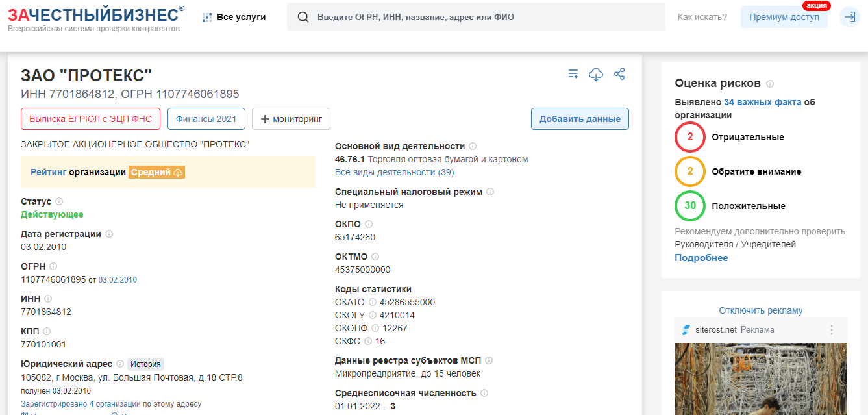Click the share icon near company title
The height and width of the screenshot is (415, 868).
(619, 74)
